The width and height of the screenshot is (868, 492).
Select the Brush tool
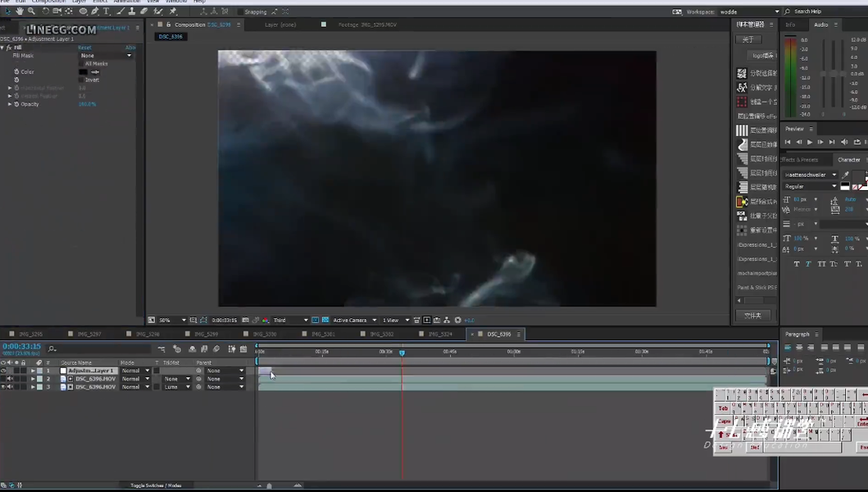click(120, 11)
